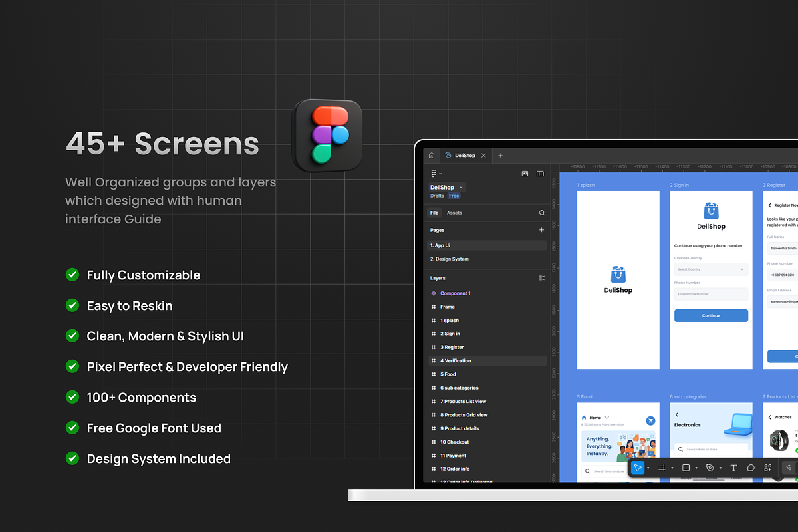
Task: Click the DeliShop bag logo on Sign in screen
Action: tap(711, 211)
